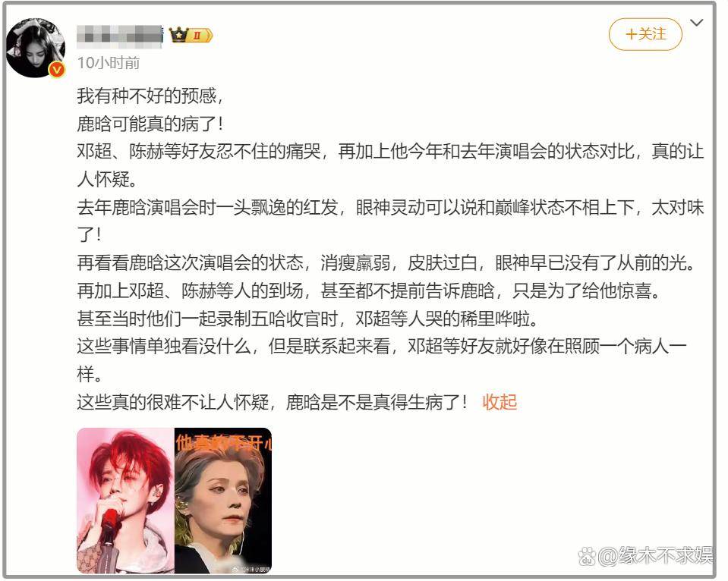Viewport: 728px width, 581px height.
Task: Click the orange V verified badge
Action: [x=57, y=70]
